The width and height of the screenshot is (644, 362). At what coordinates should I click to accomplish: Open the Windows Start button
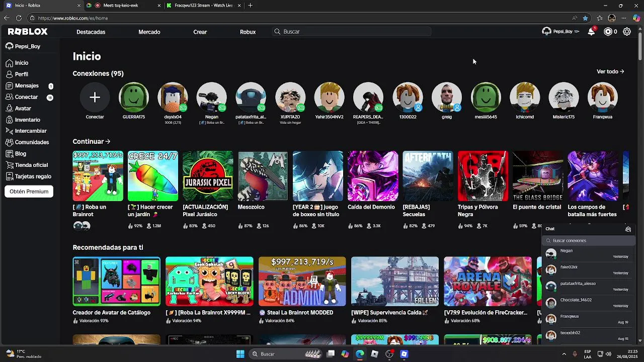tap(240, 354)
